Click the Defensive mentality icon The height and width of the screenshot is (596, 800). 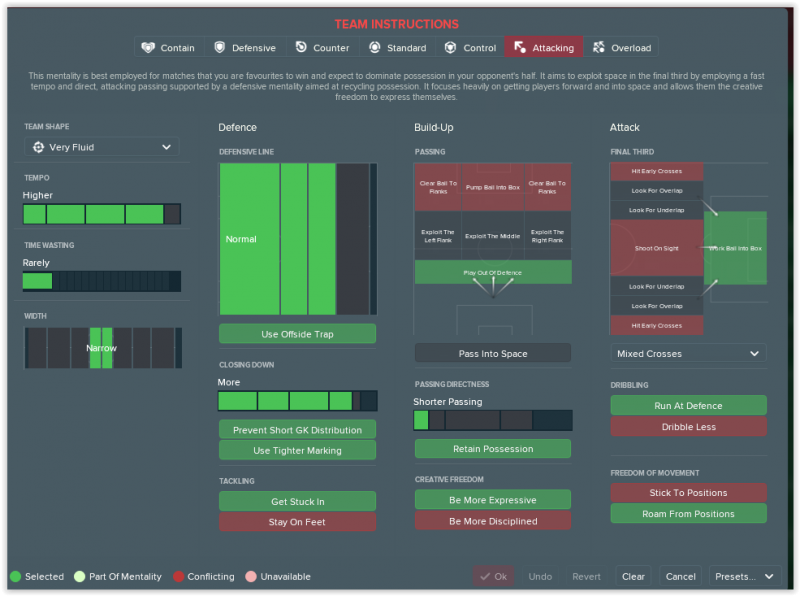(220, 48)
